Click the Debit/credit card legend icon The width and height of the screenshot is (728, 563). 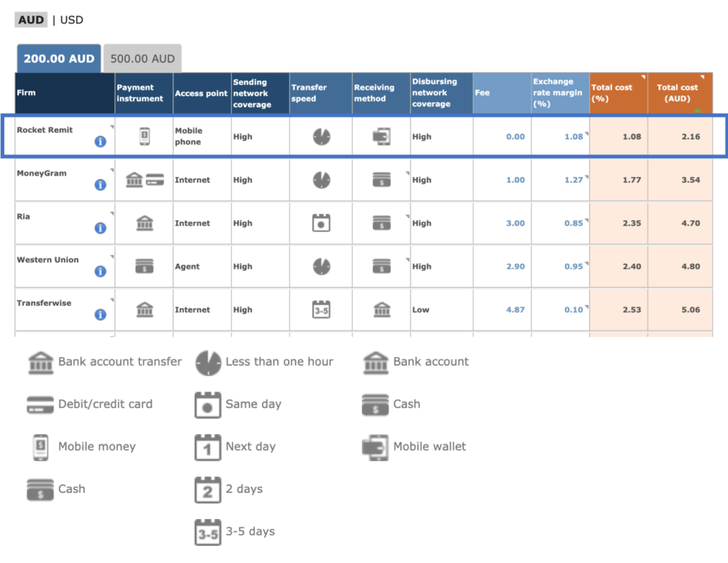[x=41, y=404]
